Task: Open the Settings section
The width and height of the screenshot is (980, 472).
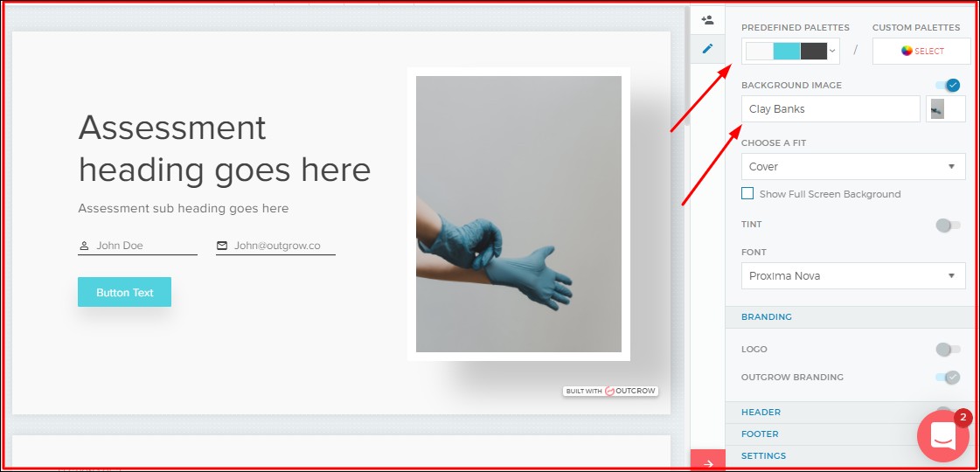Action: point(763,455)
